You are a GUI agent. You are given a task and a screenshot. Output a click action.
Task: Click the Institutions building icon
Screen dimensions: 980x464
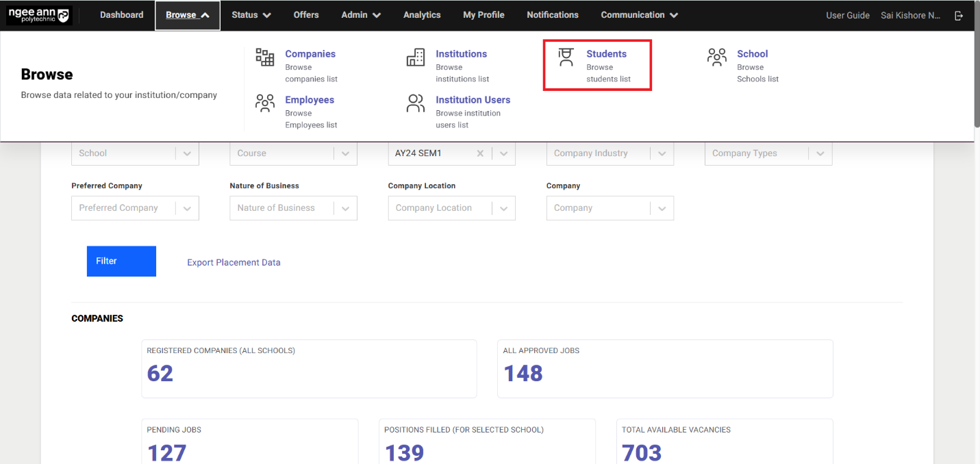pos(416,57)
